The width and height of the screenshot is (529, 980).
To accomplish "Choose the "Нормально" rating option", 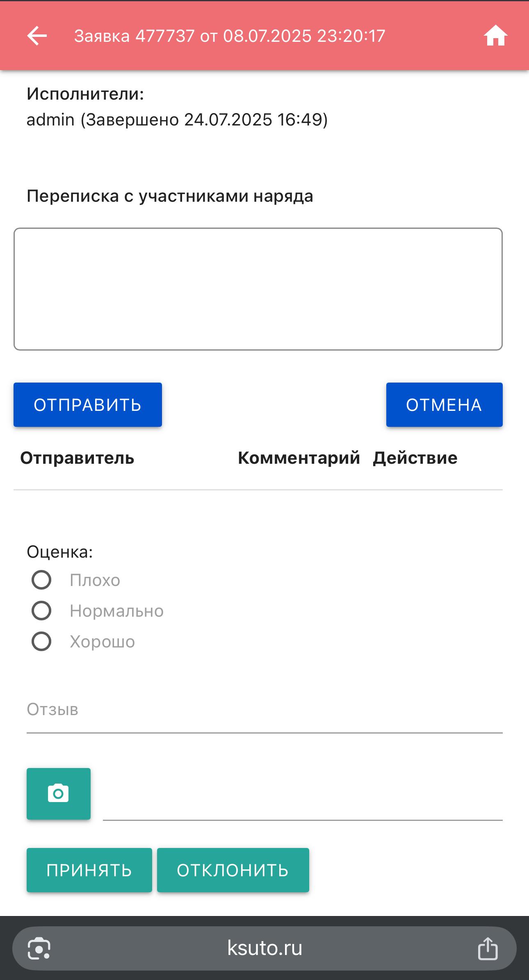I will [41, 611].
